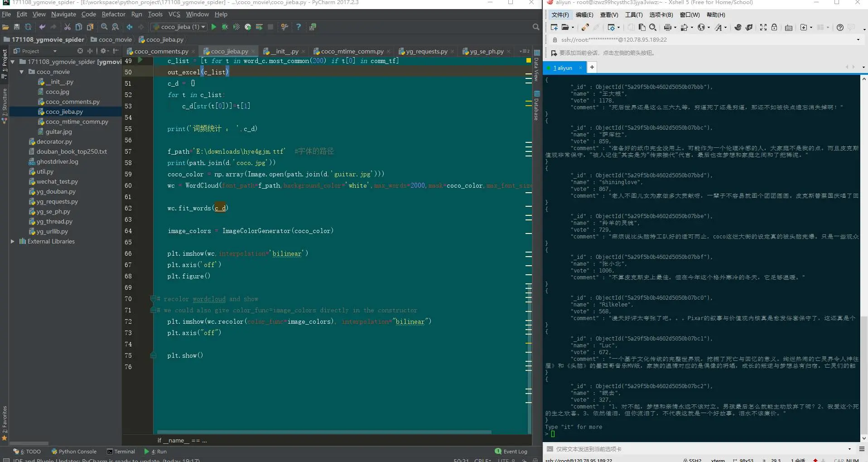
Task: Collapse the 171108_ygmovie_spider project node
Action: point(13,62)
